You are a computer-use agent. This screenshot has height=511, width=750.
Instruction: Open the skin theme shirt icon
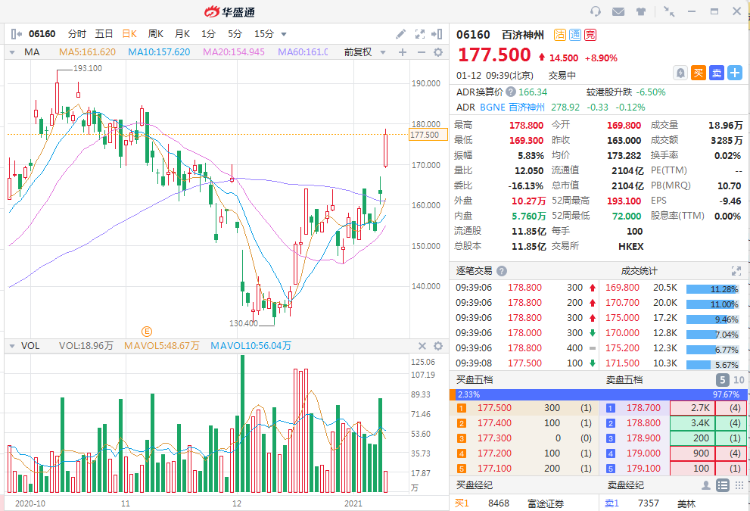641,11
